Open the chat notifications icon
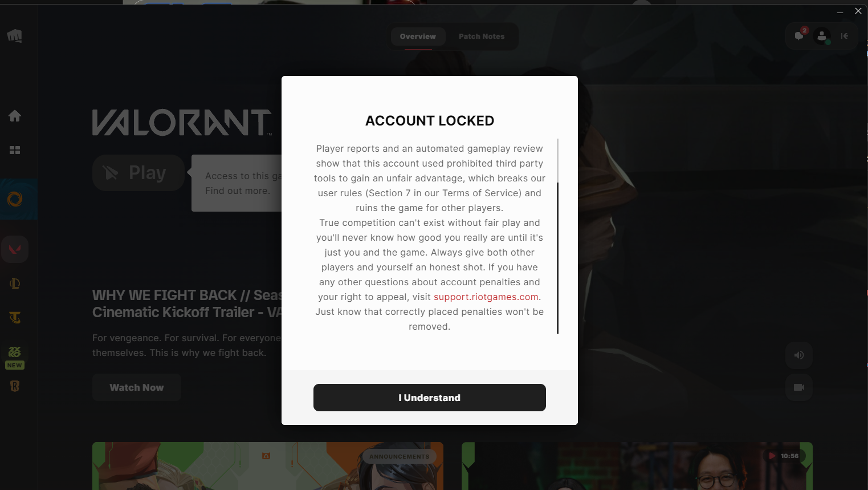The width and height of the screenshot is (868, 490). pos(800,35)
